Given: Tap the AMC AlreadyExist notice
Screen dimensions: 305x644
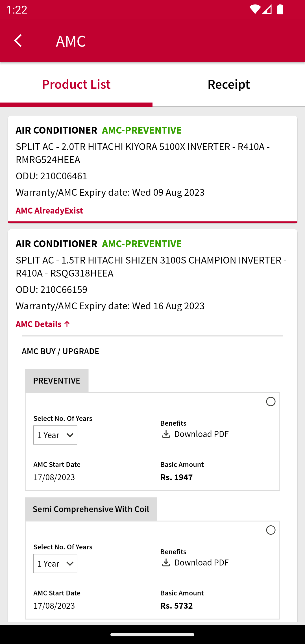Looking at the screenshot, I should pos(49,210).
